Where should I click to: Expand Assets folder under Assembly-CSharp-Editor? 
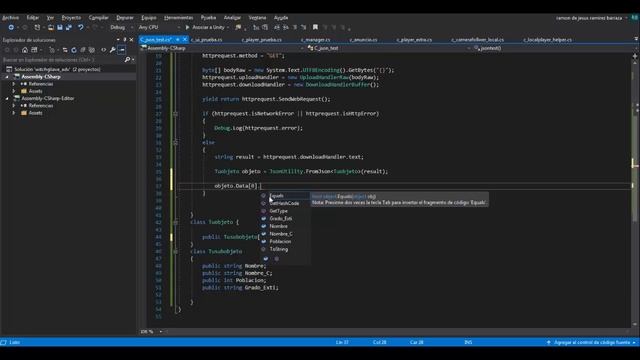13,113
